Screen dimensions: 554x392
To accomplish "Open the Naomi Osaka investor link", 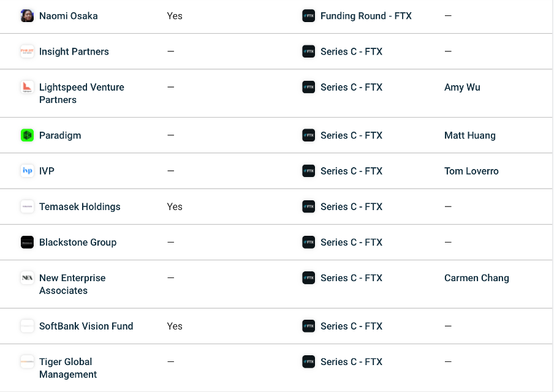I will [x=68, y=16].
